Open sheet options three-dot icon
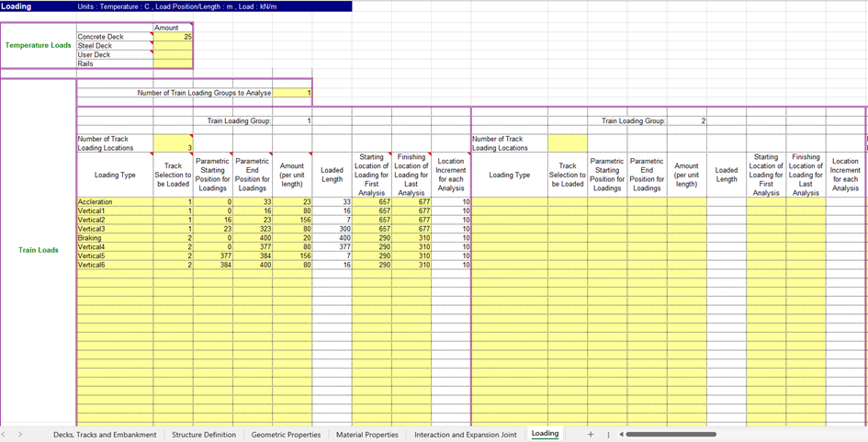Image resolution: width=868 pixels, height=442 pixels. 608,435
